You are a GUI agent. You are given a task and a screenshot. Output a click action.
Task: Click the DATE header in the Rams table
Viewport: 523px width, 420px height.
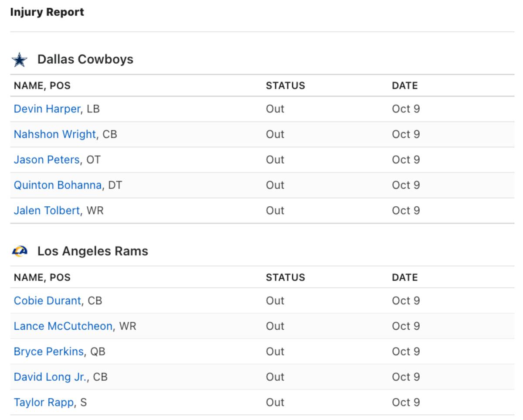tap(404, 277)
